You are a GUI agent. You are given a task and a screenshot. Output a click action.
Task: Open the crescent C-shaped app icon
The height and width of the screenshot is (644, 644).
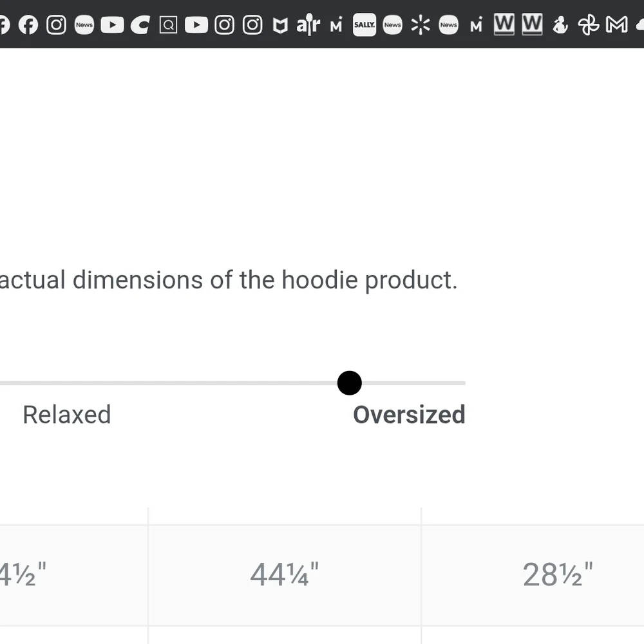pyautogui.click(x=140, y=25)
